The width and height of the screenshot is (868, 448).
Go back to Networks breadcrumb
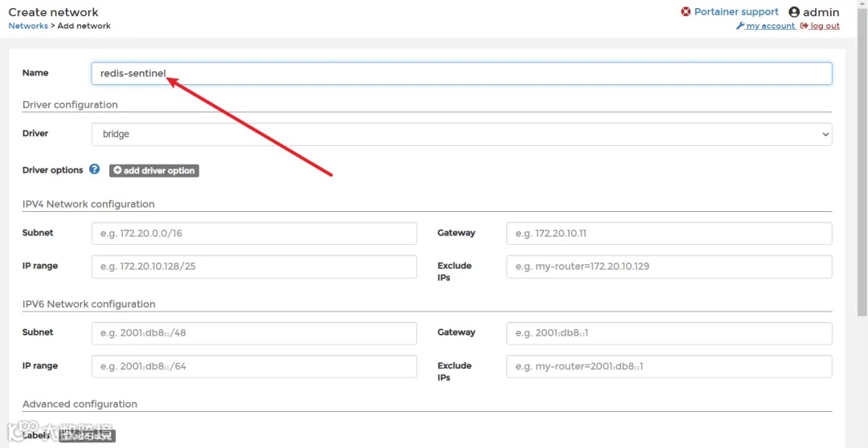point(28,26)
